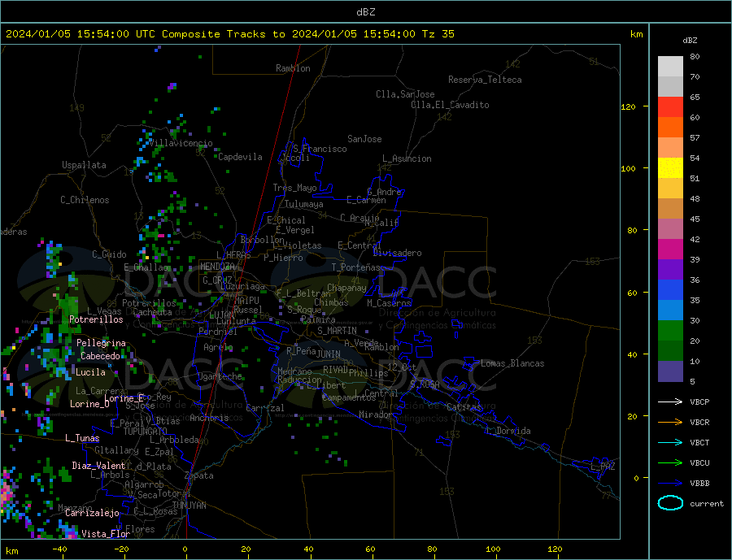Click the Capdevila label
This screenshot has width=732, height=560.
pos(241,157)
